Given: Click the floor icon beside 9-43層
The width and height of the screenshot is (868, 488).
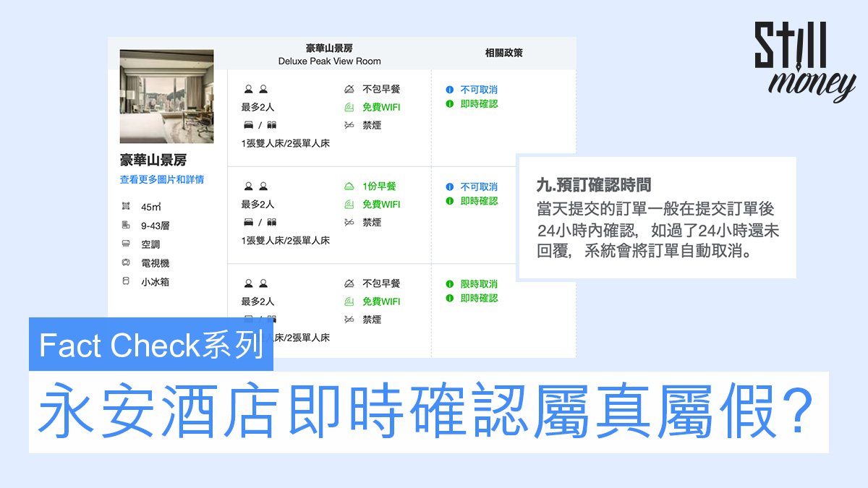Looking at the screenshot, I should (126, 226).
